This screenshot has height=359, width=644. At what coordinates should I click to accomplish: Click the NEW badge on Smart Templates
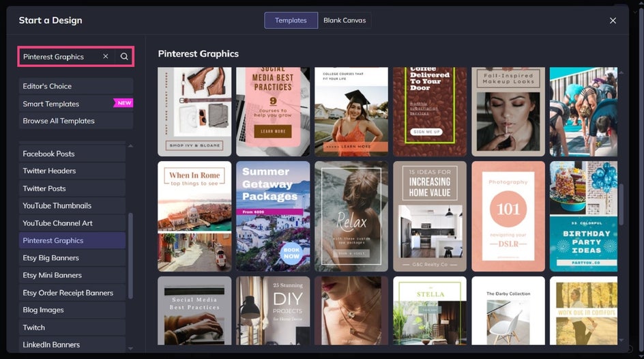[x=123, y=103]
